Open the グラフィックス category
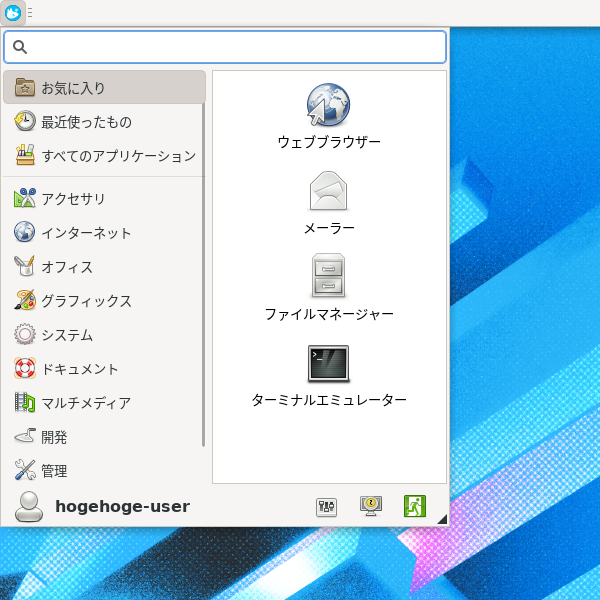The image size is (600, 600). [x=104, y=300]
